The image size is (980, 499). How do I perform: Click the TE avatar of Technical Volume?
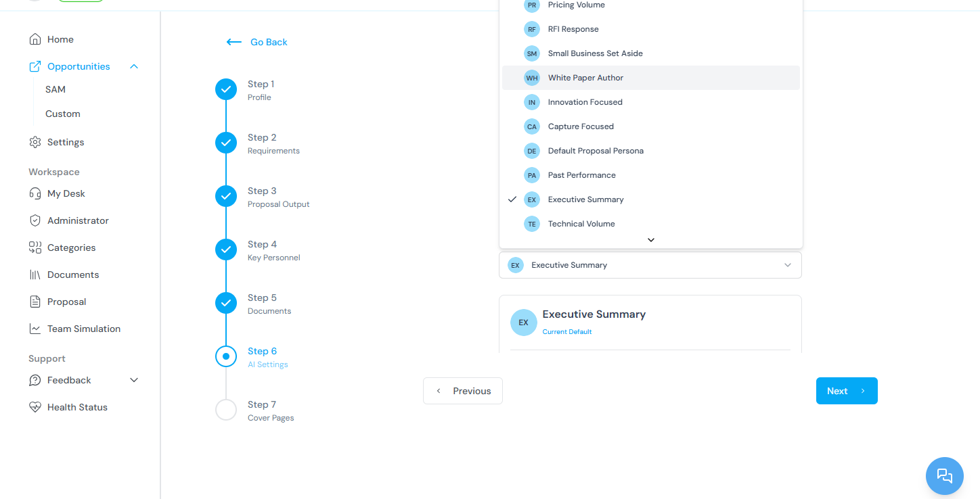pos(532,224)
